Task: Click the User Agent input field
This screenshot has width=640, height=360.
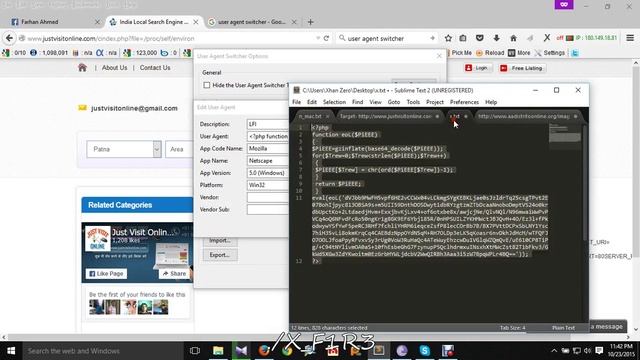Action: point(268,136)
